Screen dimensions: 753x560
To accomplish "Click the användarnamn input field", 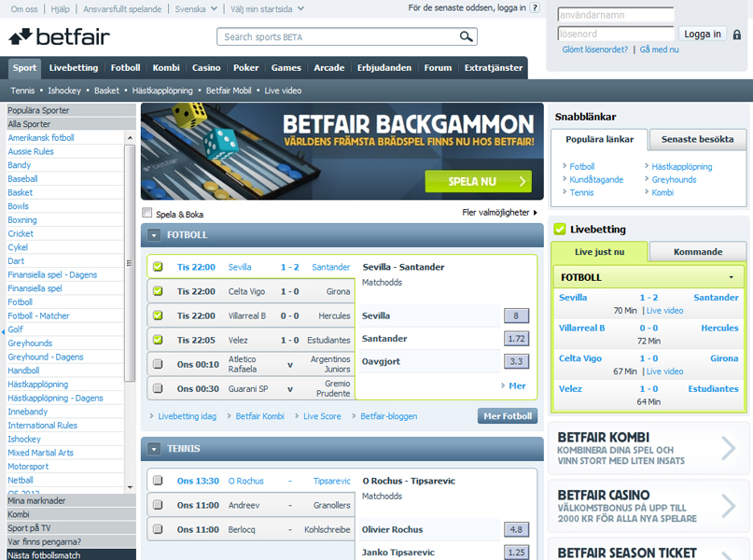I will click(x=616, y=15).
